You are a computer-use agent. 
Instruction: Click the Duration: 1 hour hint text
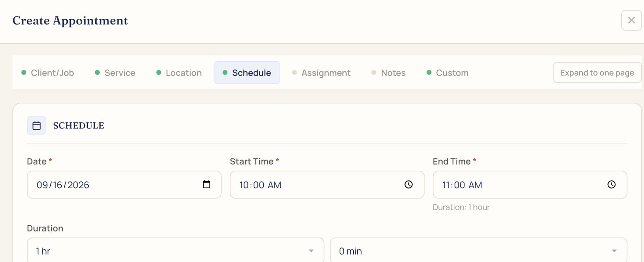(461, 207)
